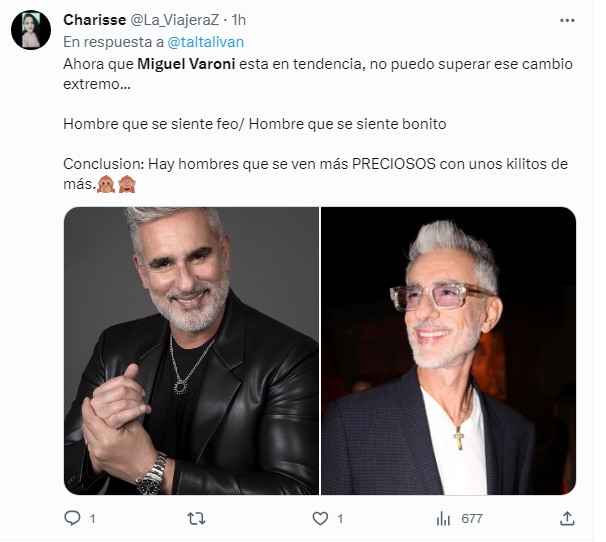Image resolution: width=606 pixels, height=542 pixels.
Task: Click the first monkey emoji
Action: 106,184
